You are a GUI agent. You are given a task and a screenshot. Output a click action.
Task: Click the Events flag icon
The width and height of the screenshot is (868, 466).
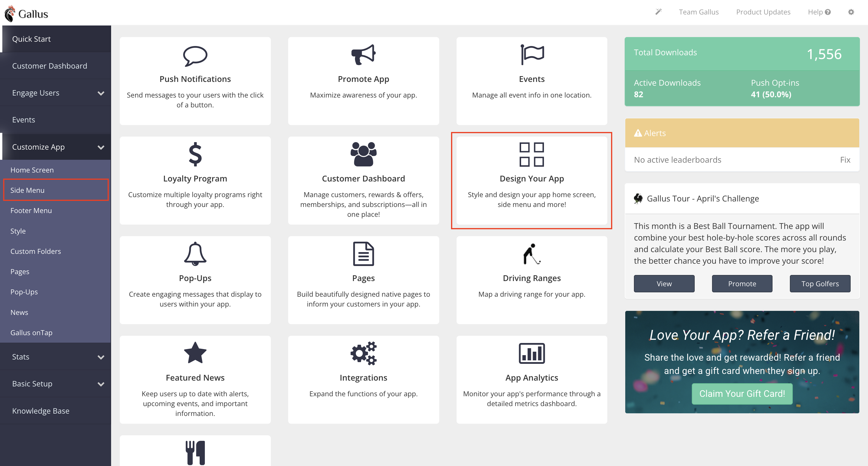(532, 55)
